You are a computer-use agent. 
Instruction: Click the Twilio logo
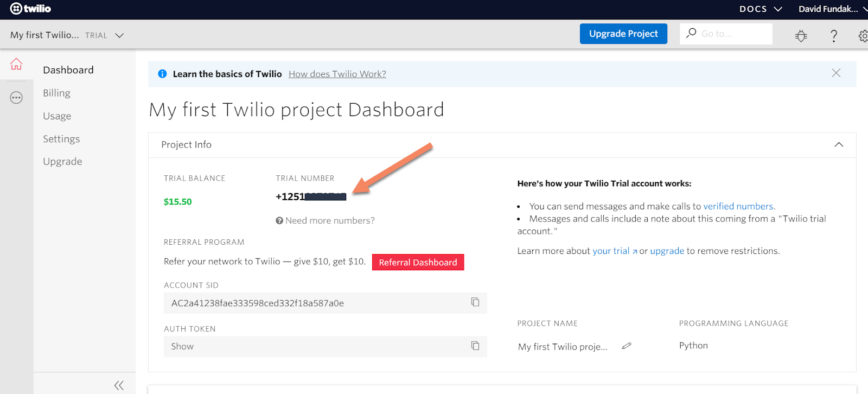coord(30,9)
